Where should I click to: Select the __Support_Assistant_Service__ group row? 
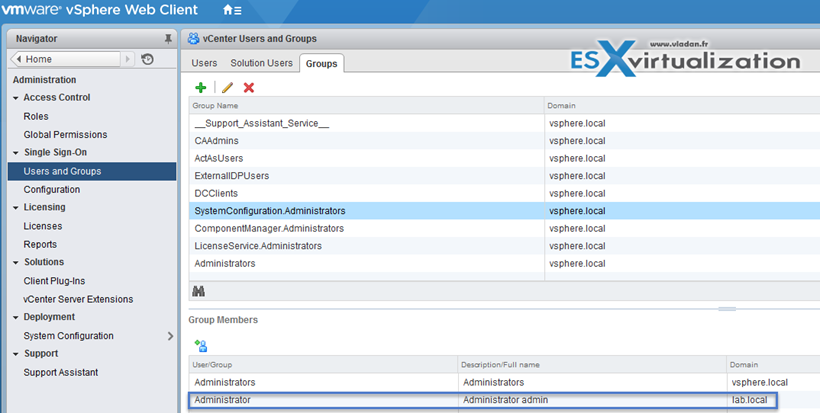click(505, 123)
